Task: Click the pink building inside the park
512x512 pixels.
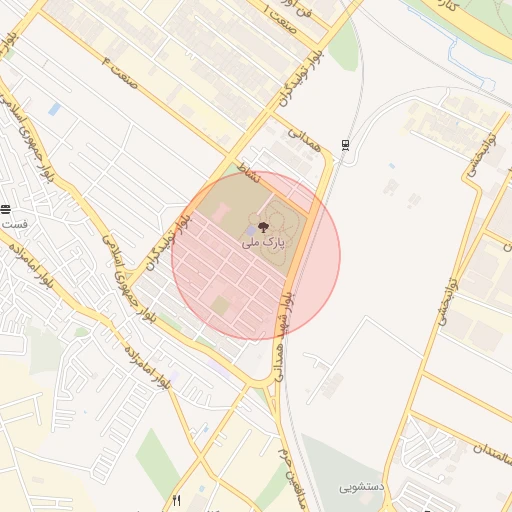Action: click(220, 213)
